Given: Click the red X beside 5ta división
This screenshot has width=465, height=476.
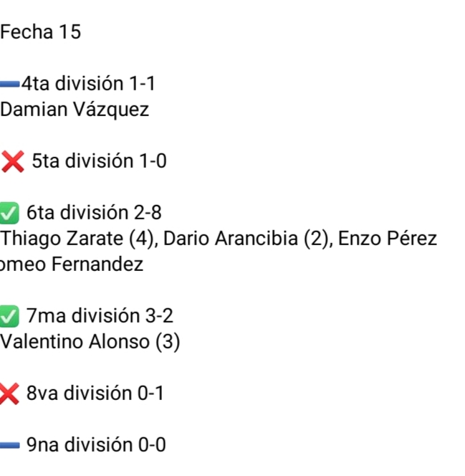Looking at the screenshot, I should pyautogui.click(x=12, y=162).
